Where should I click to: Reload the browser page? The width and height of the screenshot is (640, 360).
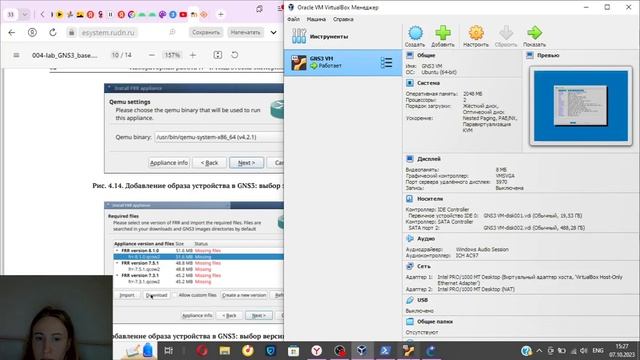53,33
